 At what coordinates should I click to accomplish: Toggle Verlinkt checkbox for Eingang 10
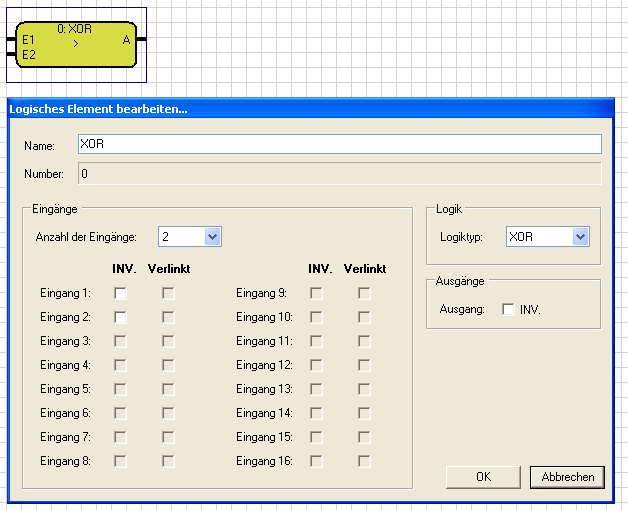click(364, 317)
